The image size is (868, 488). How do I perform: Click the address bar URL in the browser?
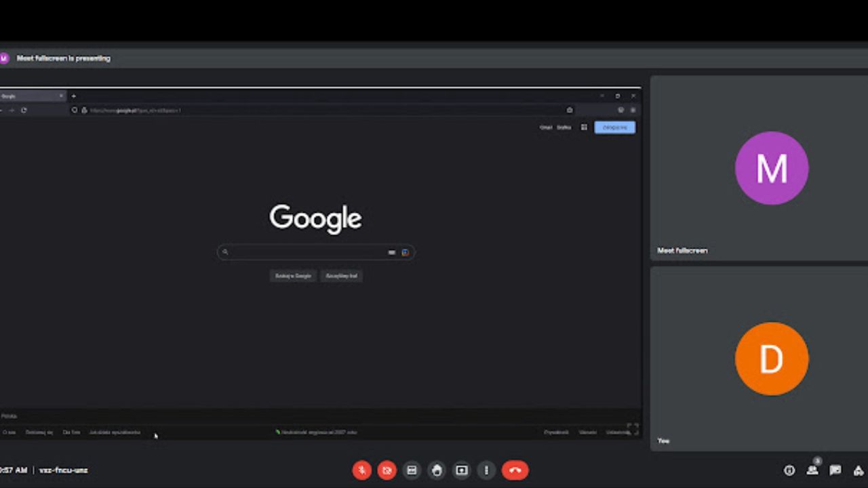[136, 110]
